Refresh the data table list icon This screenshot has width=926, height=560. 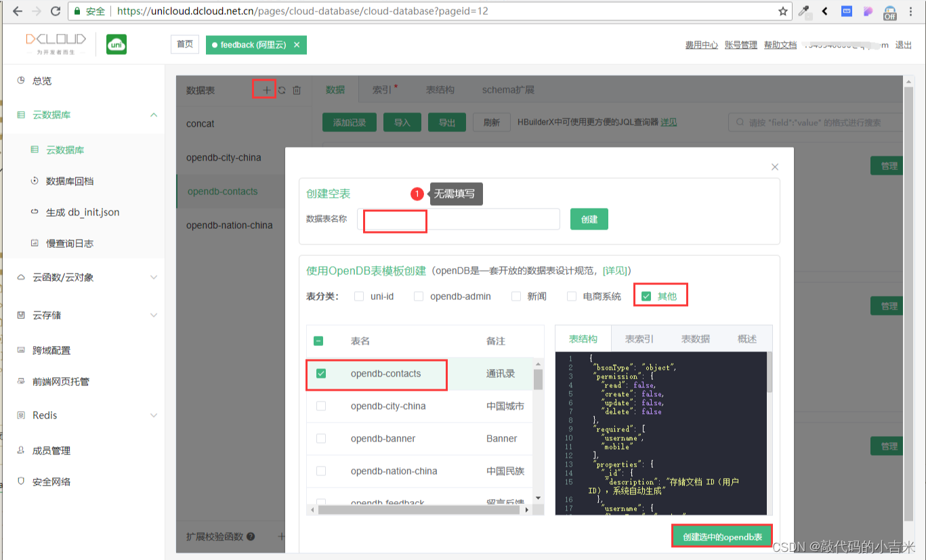(x=282, y=90)
